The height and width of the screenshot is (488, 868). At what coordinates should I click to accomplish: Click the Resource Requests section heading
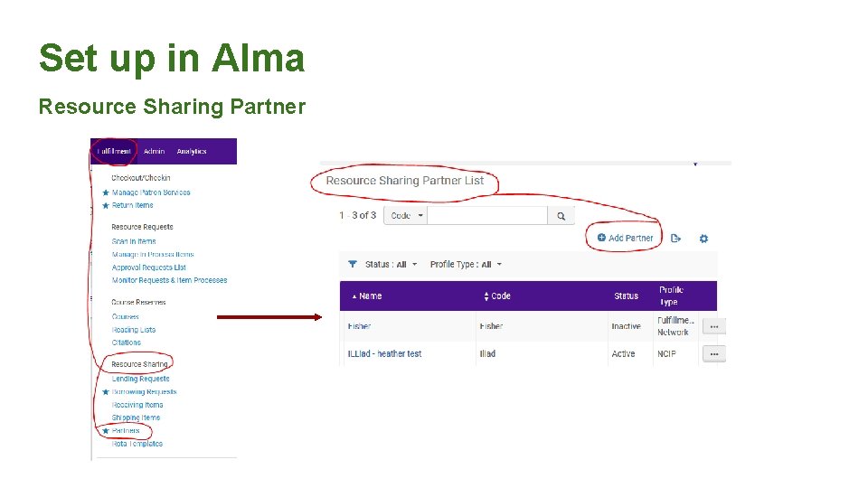(x=142, y=227)
